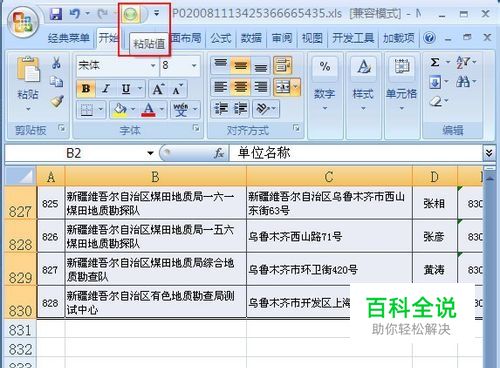Open the Name Box dropdown arrow
Screen dimensions: 500x368
pyautogui.click(x=150, y=153)
